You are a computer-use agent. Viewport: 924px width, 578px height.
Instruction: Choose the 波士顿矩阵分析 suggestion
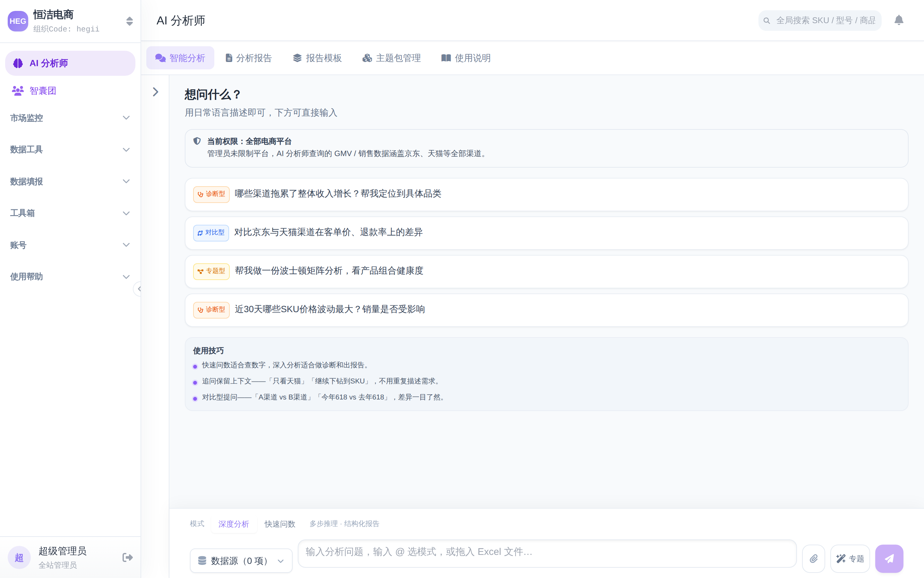click(x=546, y=271)
